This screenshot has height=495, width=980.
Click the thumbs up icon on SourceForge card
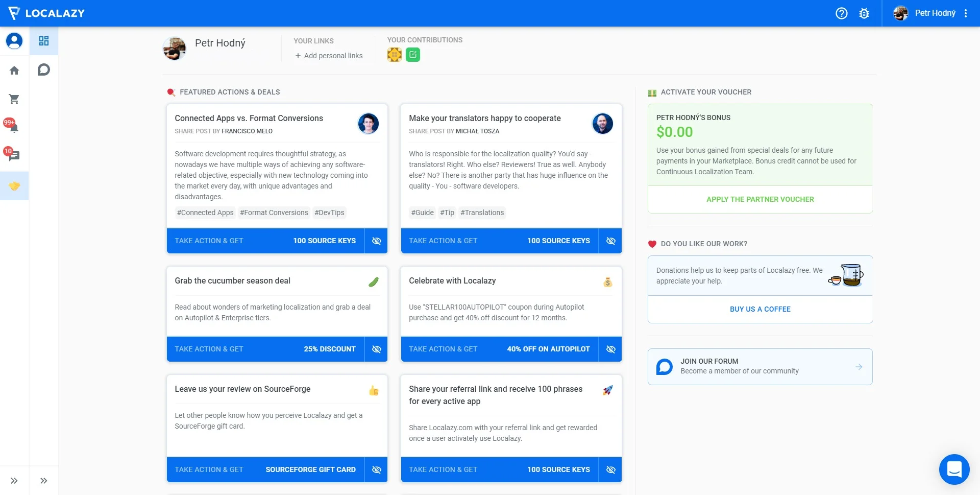click(374, 391)
